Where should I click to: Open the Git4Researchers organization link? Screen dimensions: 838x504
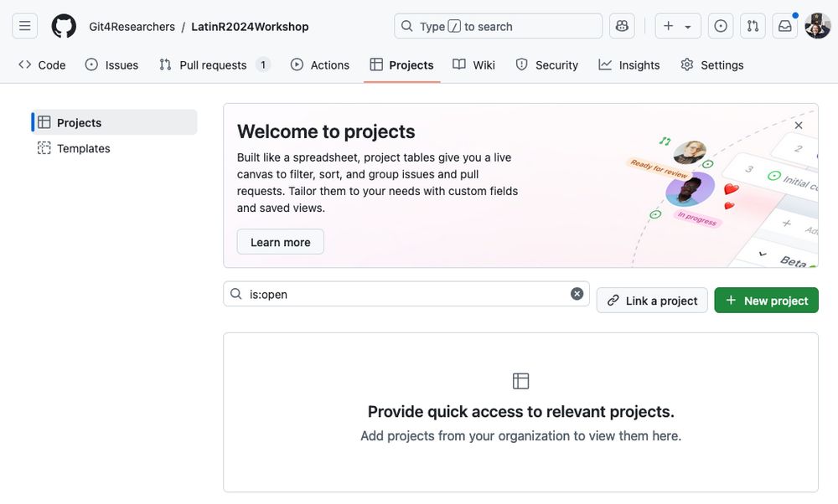(130, 26)
